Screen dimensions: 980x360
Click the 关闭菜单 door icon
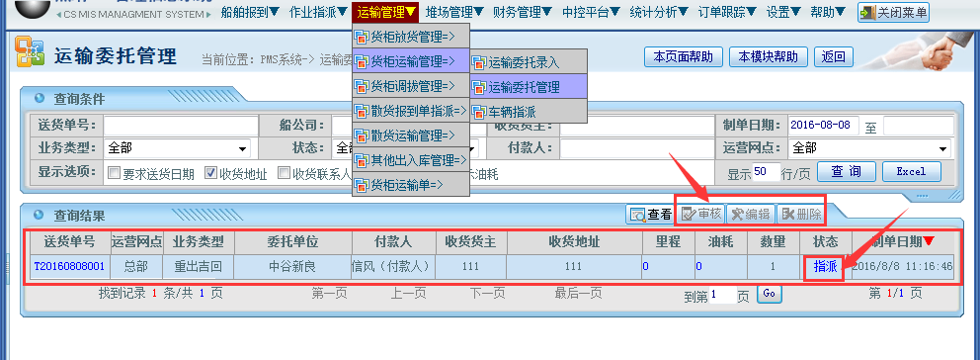868,11
